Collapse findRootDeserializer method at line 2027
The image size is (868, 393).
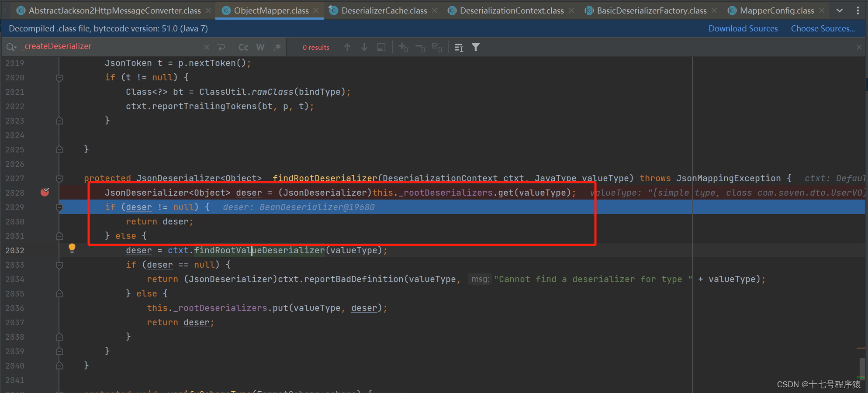(x=59, y=179)
